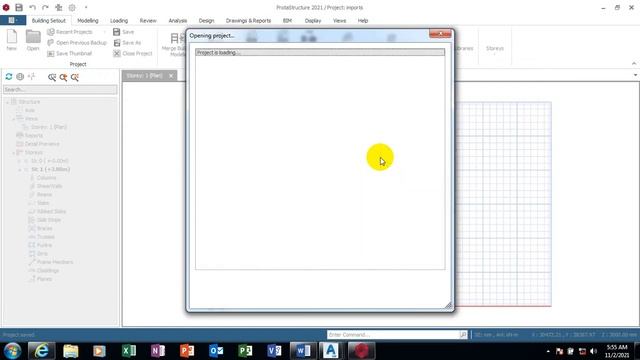Open the Views ribbon tab

pos(339,20)
